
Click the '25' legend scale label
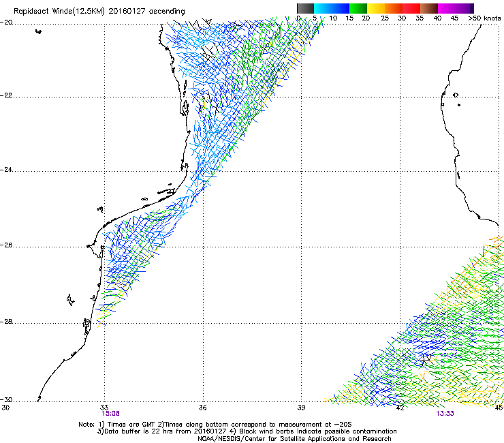point(385,18)
